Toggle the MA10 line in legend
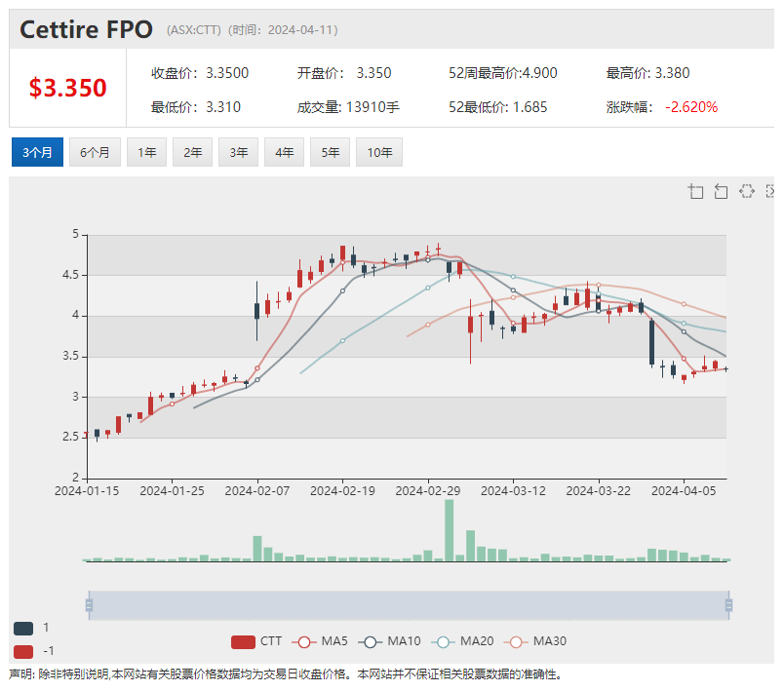784x692 pixels. [x=389, y=641]
